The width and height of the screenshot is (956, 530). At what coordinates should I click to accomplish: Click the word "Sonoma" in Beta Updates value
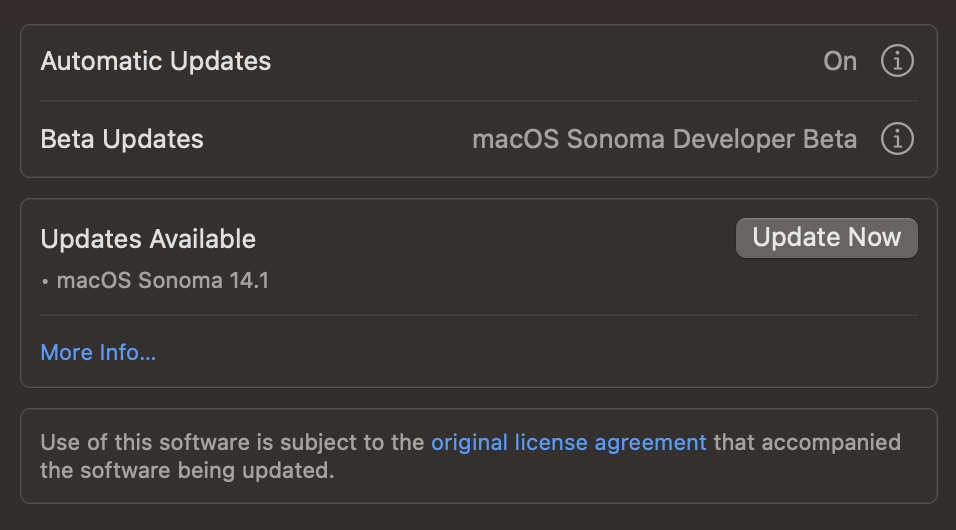615,139
